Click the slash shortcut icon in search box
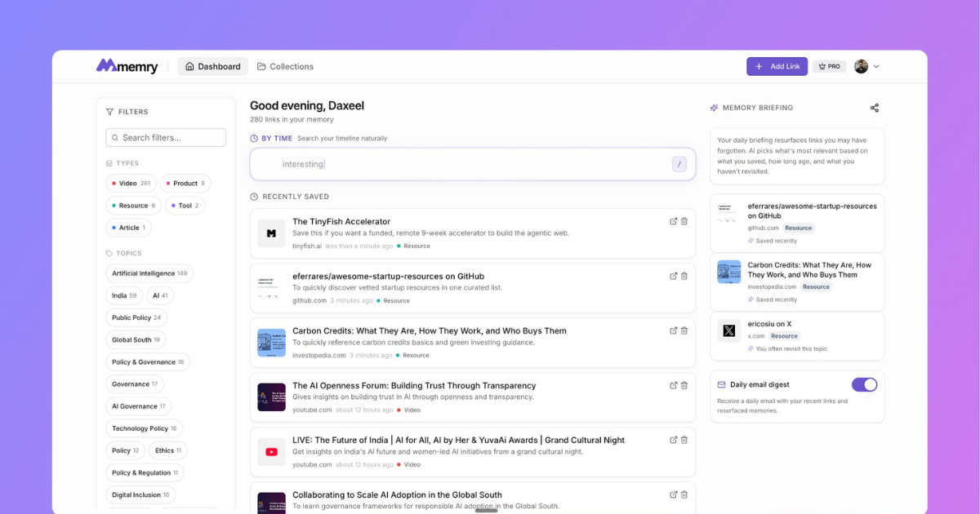980x514 pixels. pos(679,164)
